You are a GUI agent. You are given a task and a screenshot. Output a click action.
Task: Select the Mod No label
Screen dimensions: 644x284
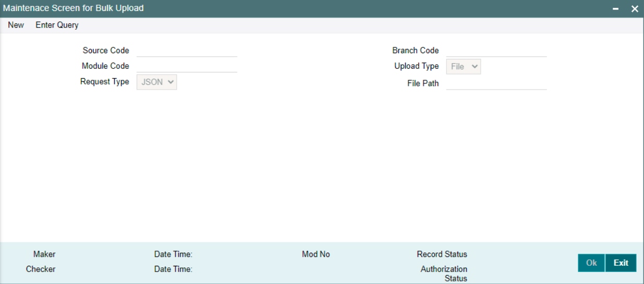(x=316, y=254)
